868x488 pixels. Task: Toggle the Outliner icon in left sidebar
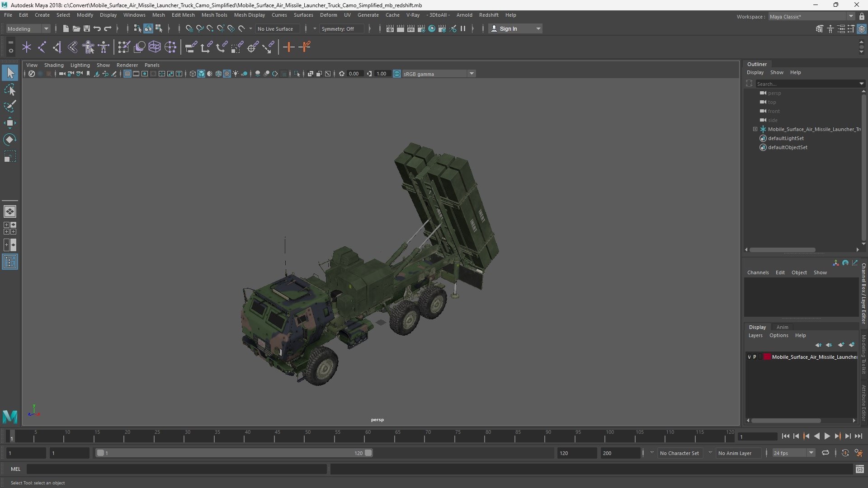tap(10, 262)
